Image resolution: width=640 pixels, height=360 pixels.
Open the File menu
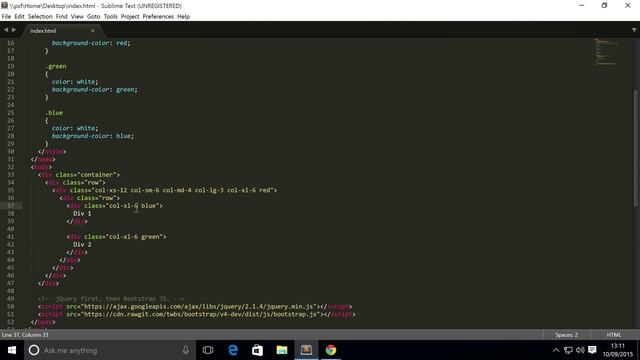pos(6,17)
